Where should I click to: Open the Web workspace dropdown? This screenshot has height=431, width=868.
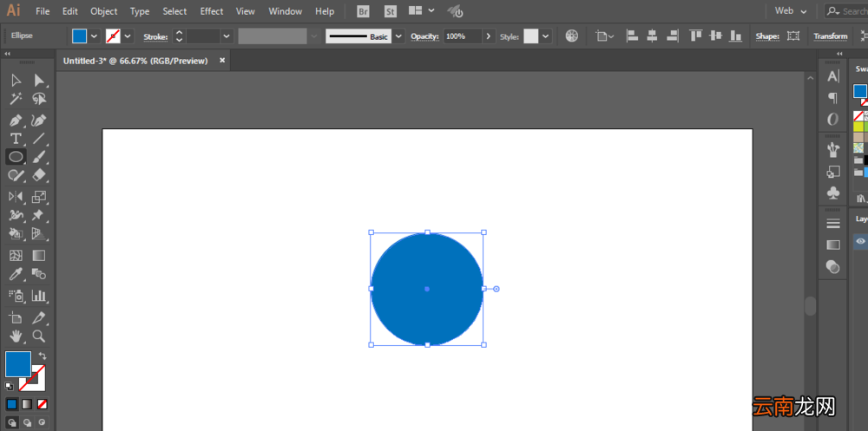[791, 10]
